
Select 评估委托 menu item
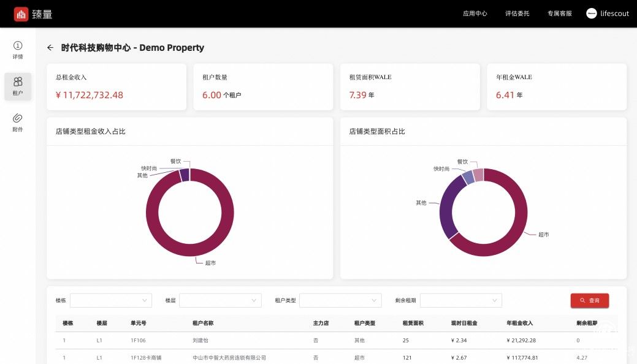pos(517,13)
